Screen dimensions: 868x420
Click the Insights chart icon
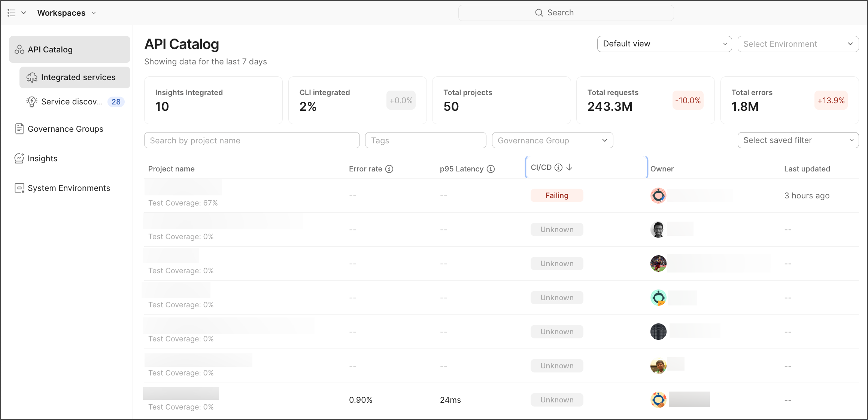tap(19, 158)
